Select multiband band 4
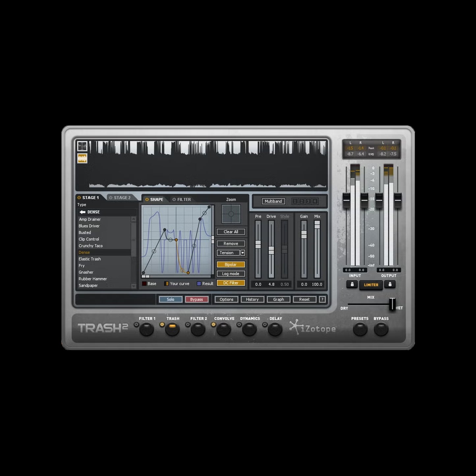 click(315, 201)
